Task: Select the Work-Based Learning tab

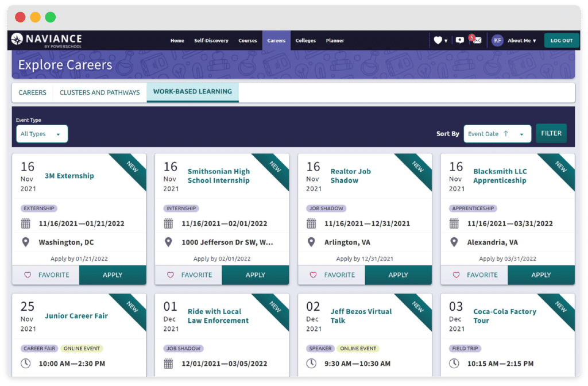Action: pos(192,92)
